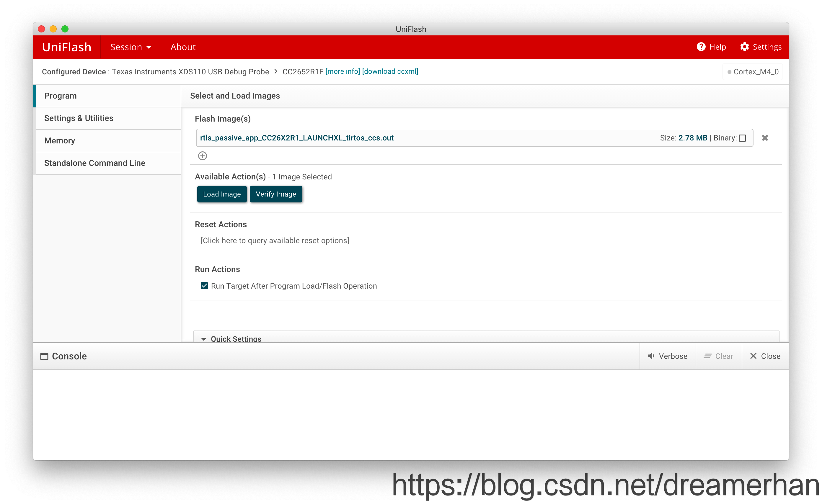Click the Cortex_M4_0 core status indicator
Screen dimensions: 822x504
(x=729, y=72)
